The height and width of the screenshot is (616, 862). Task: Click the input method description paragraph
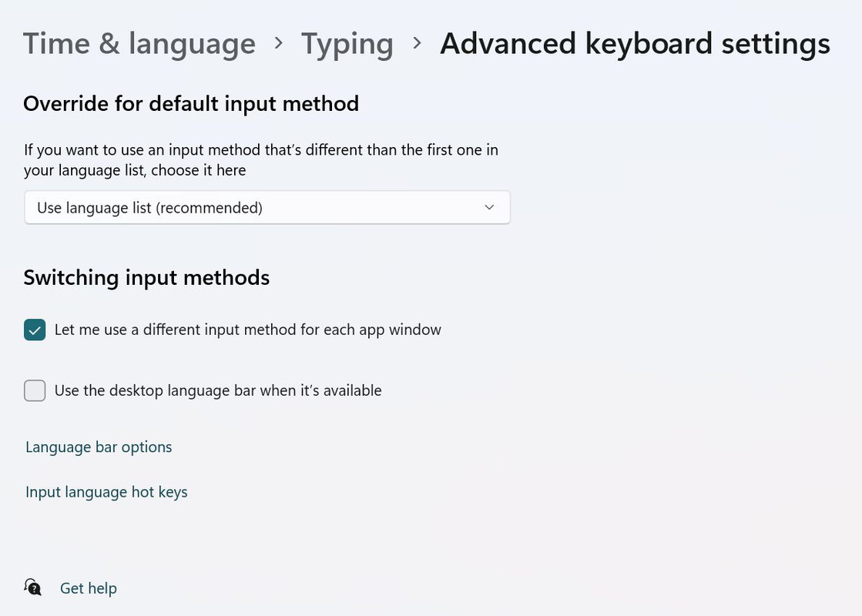click(x=261, y=160)
